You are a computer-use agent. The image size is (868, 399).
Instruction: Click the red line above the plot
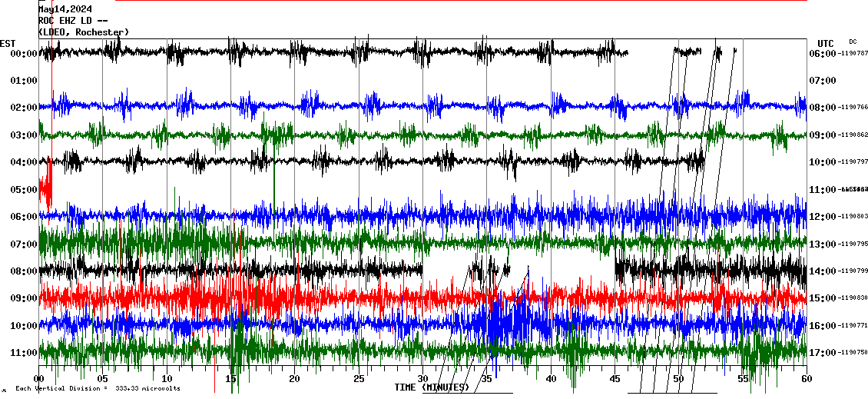click(461, 1)
